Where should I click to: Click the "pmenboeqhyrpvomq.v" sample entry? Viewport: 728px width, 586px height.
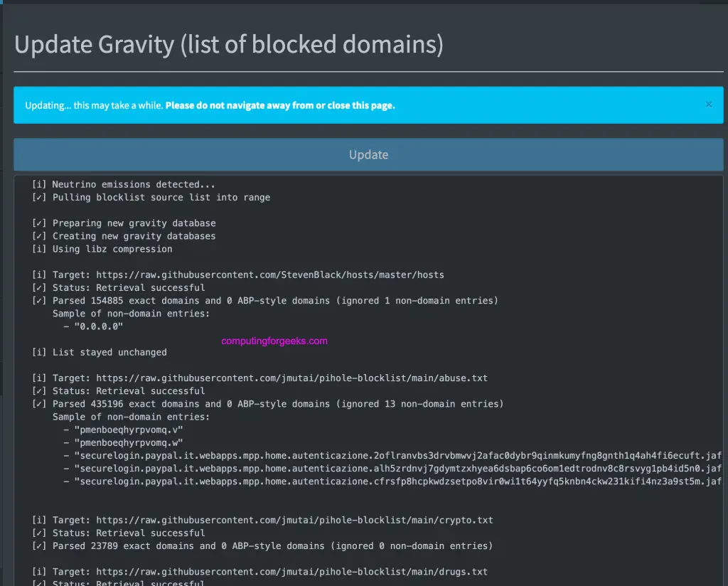(x=129, y=430)
